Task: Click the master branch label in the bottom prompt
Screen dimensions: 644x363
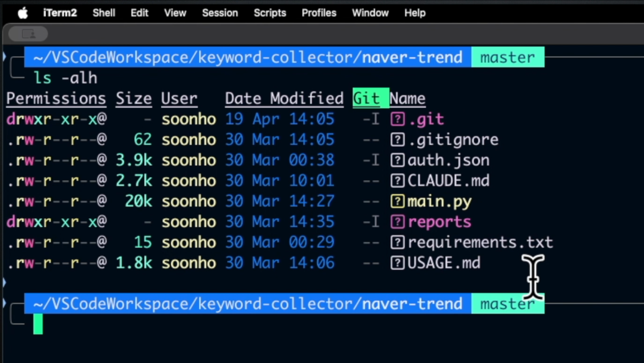Action: tap(508, 304)
